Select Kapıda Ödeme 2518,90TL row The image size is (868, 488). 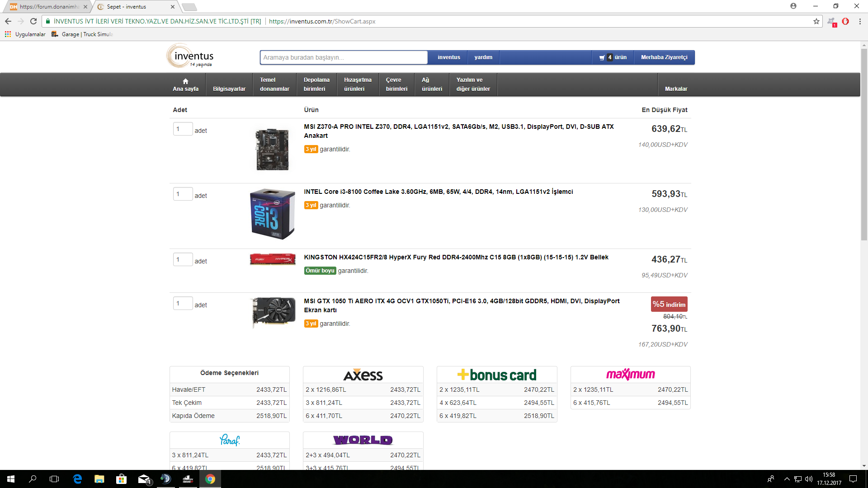point(229,416)
